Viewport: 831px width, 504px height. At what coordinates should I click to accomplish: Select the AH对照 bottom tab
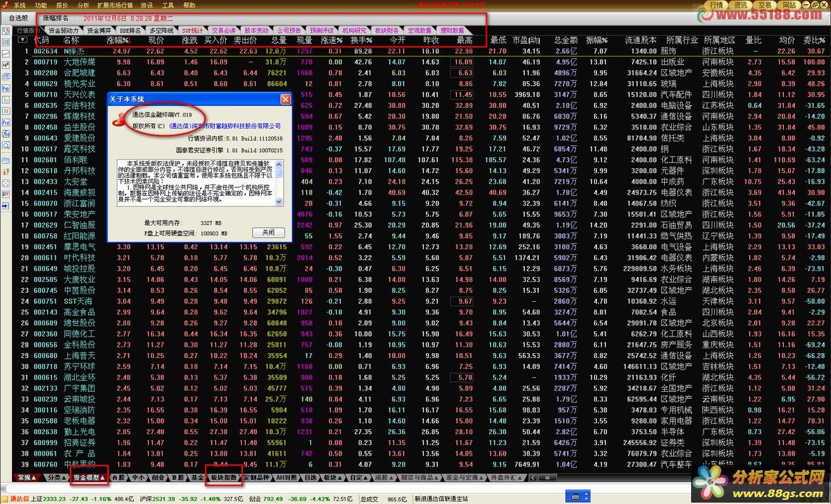click(285, 478)
